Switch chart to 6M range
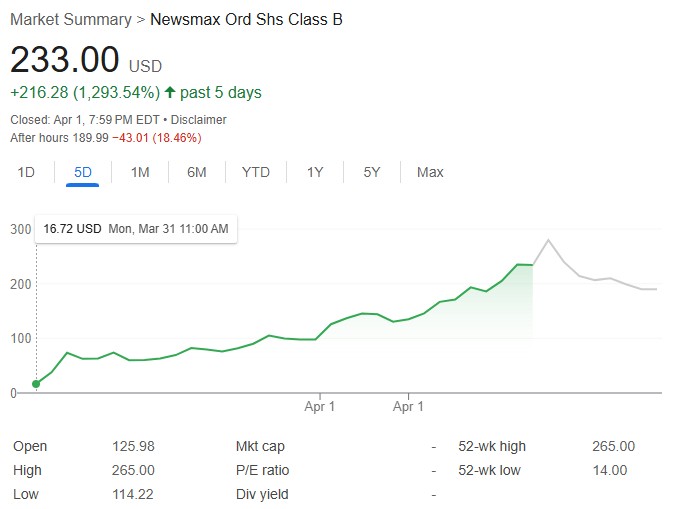This screenshot has height=509, width=674. pyautogui.click(x=197, y=172)
